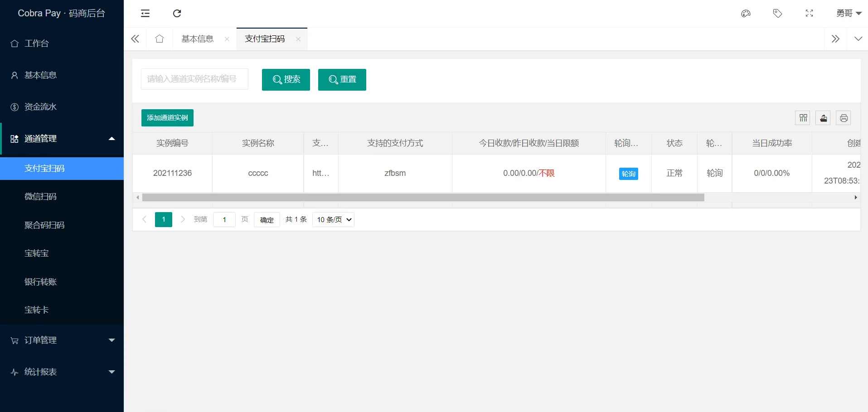The image size is (868, 412).
Task: Open column settings icon above the table
Action: [x=802, y=118]
